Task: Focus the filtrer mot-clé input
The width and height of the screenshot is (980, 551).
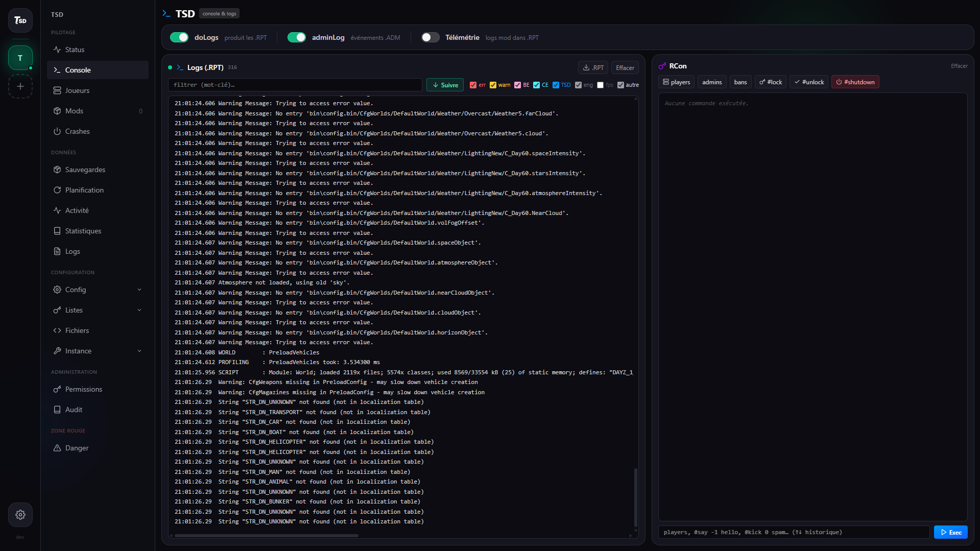Action: pos(295,85)
